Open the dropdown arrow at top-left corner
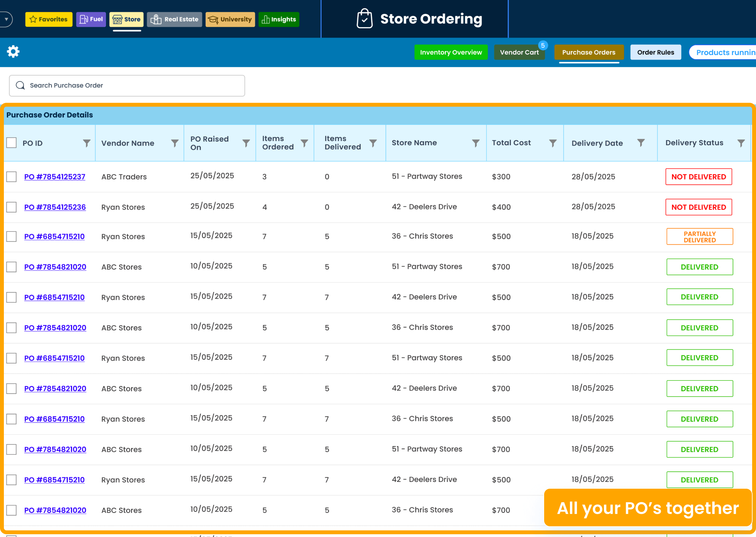756x537 pixels. point(6,19)
